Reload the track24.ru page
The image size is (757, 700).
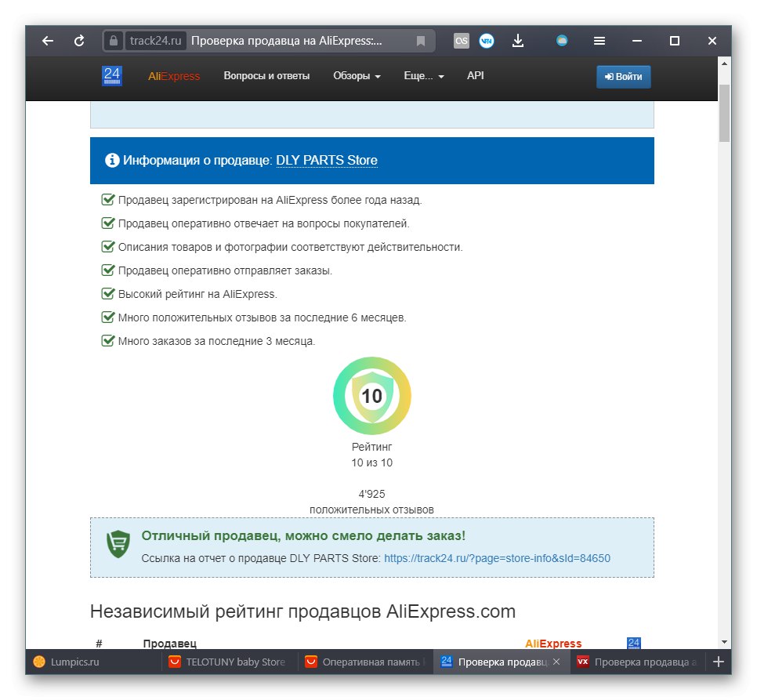pyautogui.click(x=79, y=41)
